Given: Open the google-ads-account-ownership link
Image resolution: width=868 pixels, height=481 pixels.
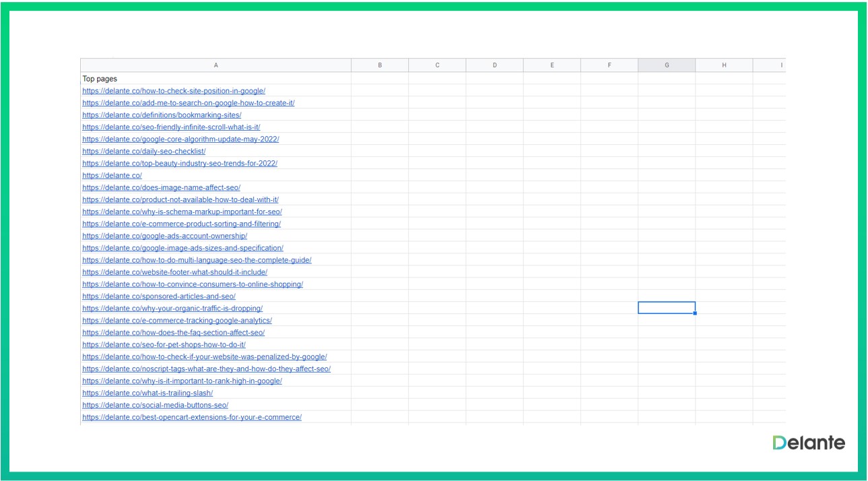Looking at the screenshot, I should pos(165,236).
